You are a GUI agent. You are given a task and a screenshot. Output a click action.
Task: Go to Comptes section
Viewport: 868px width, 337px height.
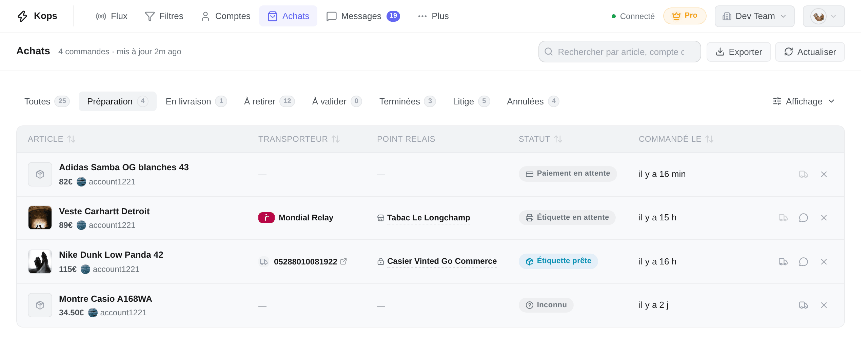(225, 16)
